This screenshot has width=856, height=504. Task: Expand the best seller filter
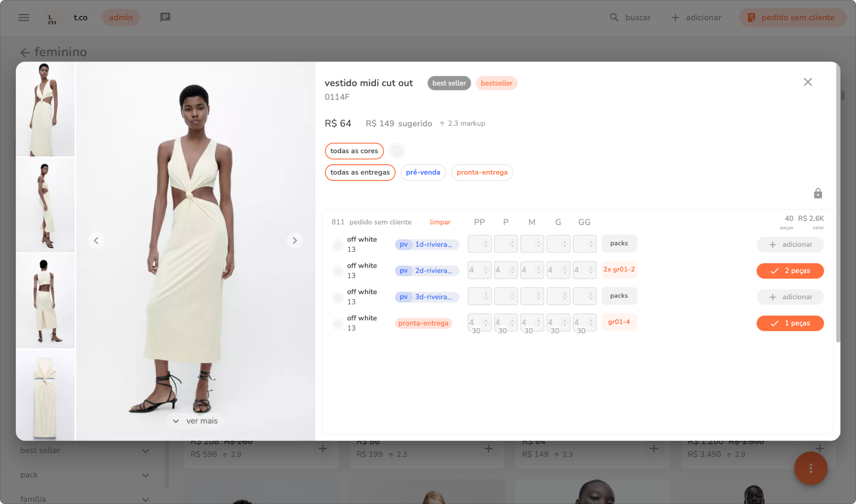[x=145, y=451]
